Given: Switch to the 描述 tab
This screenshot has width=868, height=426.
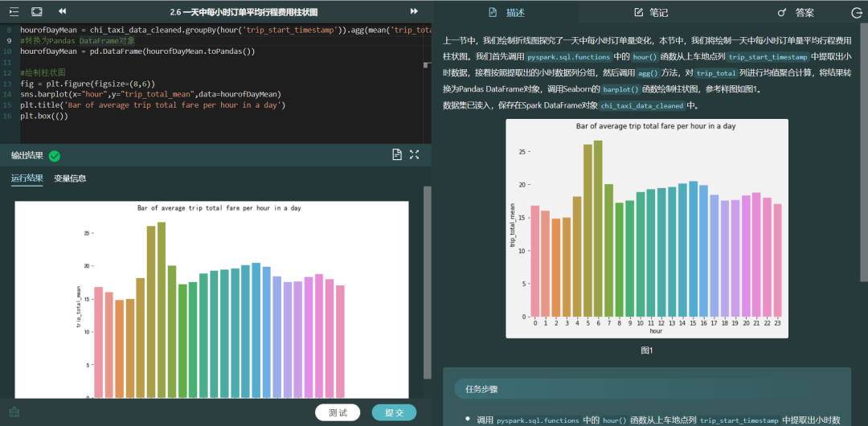Looking at the screenshot, I should pos(515,13).
